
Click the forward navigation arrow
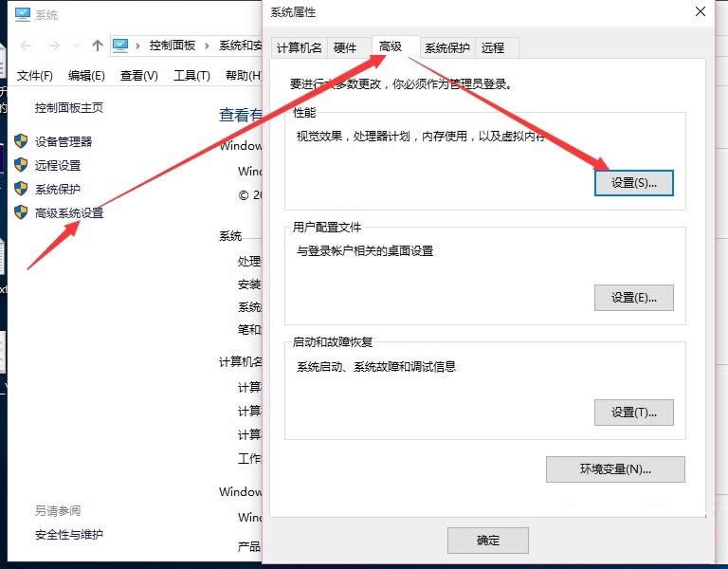tap(53, 46)
